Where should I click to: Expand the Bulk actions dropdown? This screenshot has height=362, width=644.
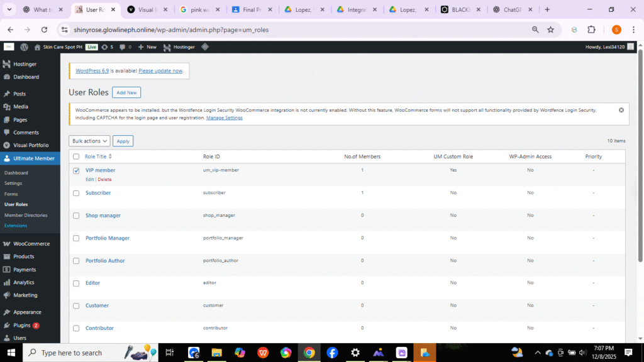(x=89, y=141)
